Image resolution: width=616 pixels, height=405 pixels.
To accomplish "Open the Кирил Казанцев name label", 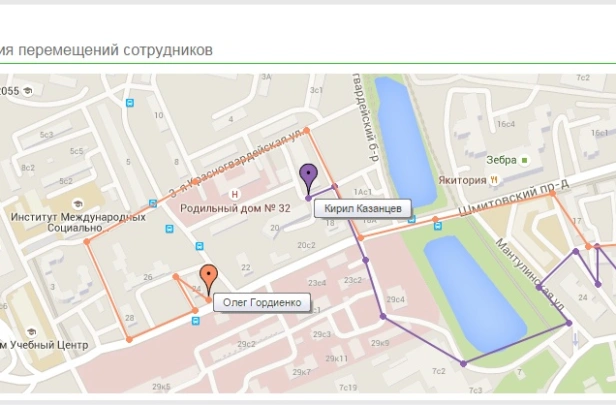I will pyautogui.click(x=363, y=208).
